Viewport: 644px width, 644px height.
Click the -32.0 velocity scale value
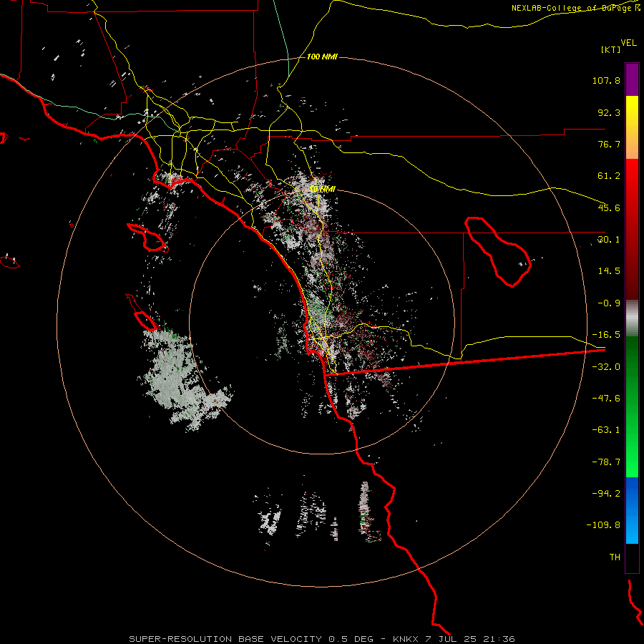(606, 367)
